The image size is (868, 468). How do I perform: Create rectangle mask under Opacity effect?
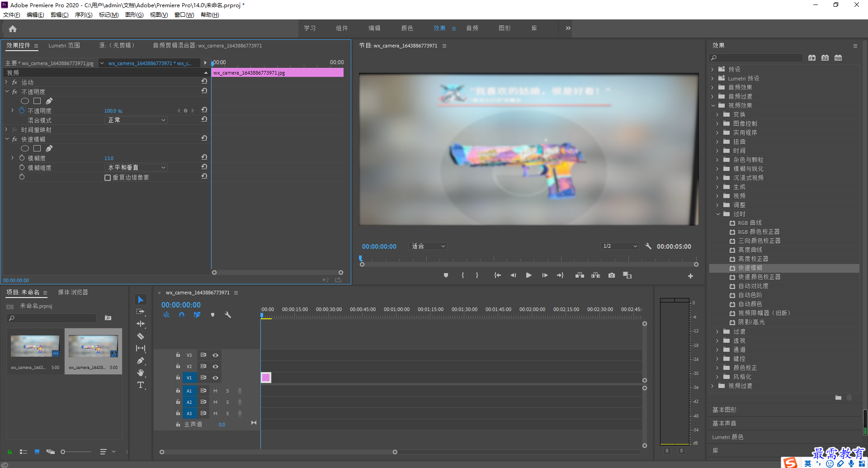(x=37, y=101)
